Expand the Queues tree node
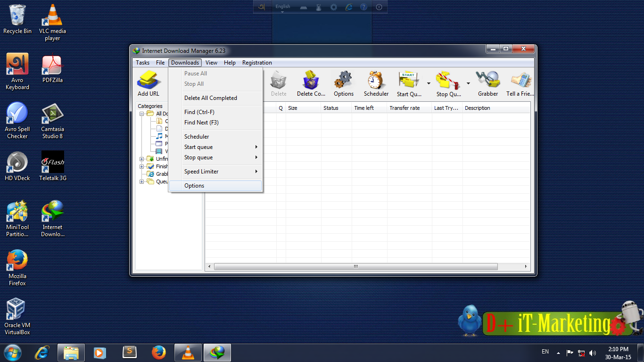This screenshot has width=644, height=362. point(141,181)
